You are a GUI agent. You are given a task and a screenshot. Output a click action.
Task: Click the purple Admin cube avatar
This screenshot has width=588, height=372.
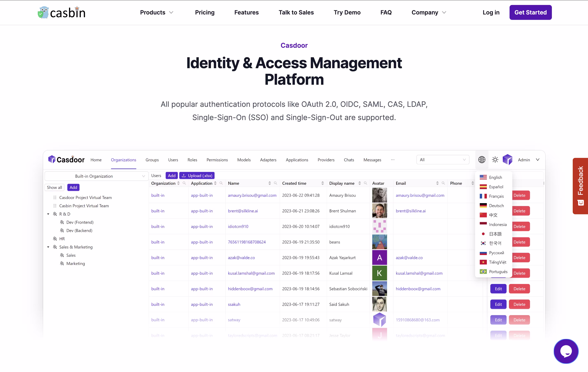click(x=507, y=160)
